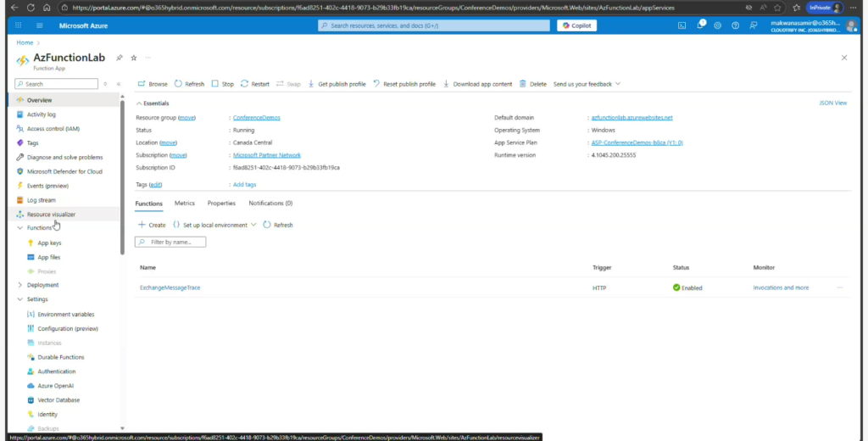Click Get publish profile icon
The width and height of the screenshot is (868, 441).
(x=311, y=84)
